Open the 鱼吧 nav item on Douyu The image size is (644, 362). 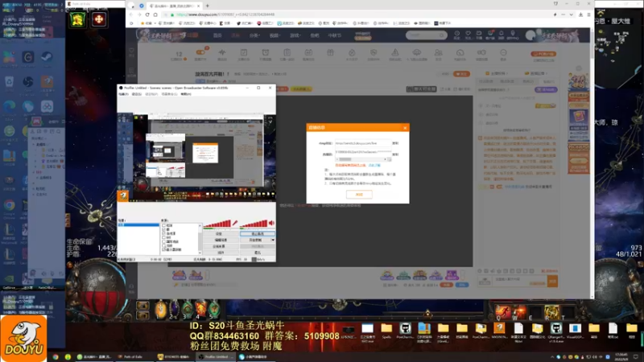tap(315, 35)
